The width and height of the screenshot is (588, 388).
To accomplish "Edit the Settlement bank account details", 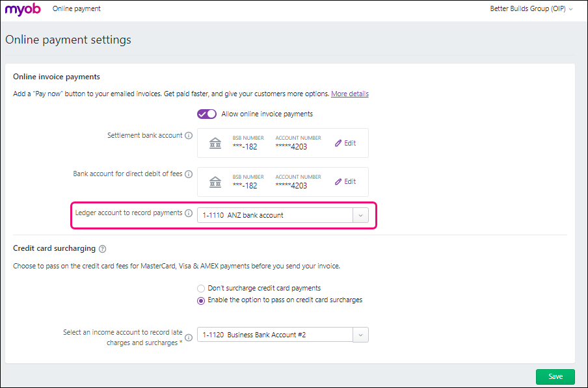I will click(345, 143).
